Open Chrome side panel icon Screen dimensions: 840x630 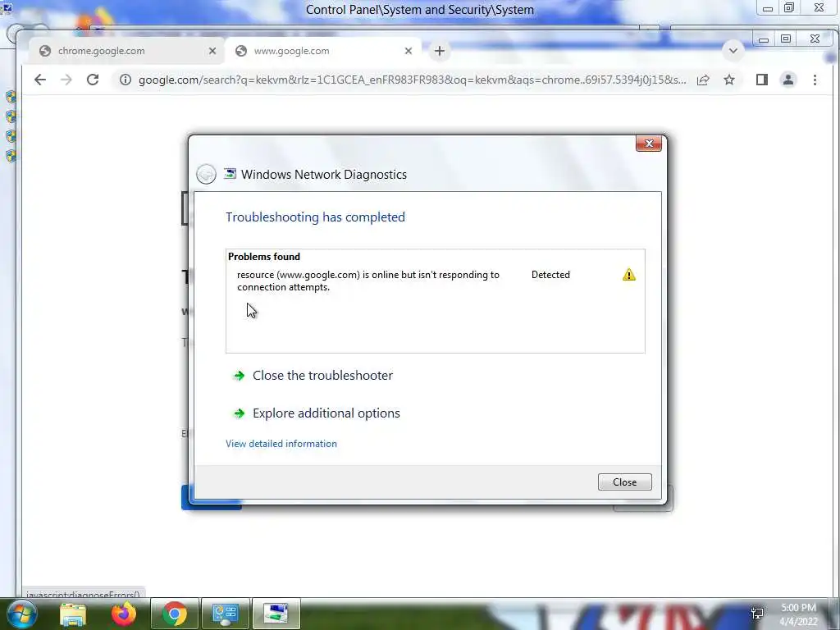tap(762, 80)
